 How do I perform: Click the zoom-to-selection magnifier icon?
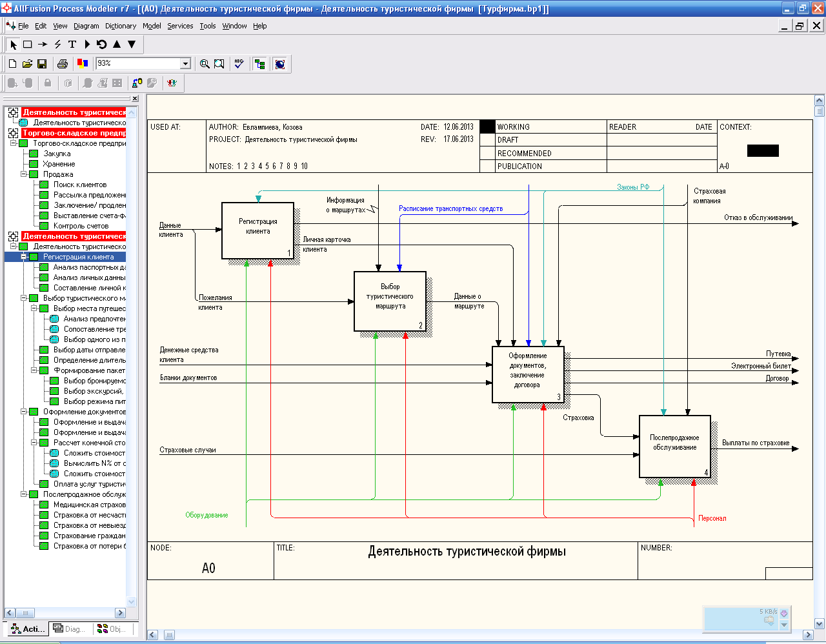tap(219, 64)
